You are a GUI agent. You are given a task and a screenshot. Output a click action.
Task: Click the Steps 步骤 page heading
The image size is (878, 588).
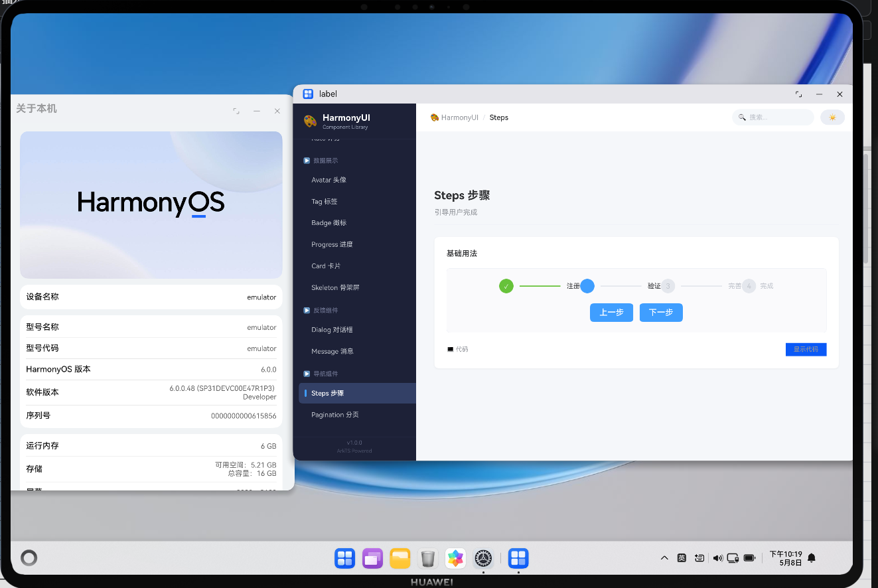coord(462,195)
